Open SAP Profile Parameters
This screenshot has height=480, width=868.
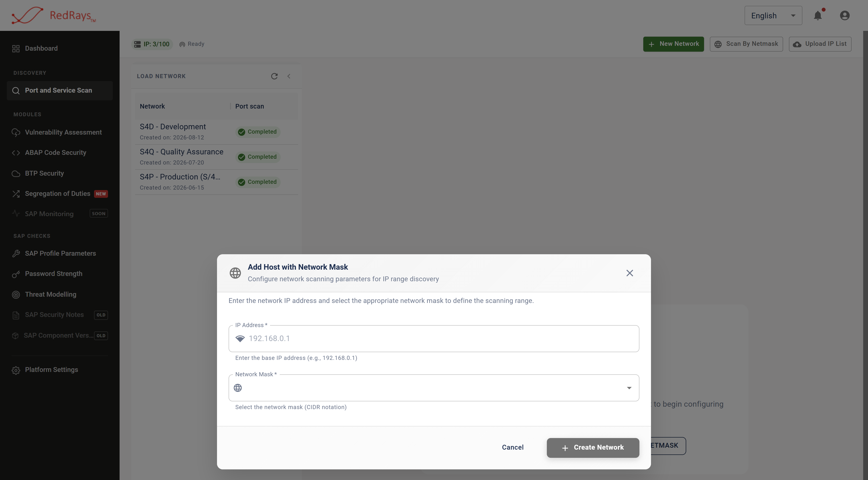[x=60, y=254]
